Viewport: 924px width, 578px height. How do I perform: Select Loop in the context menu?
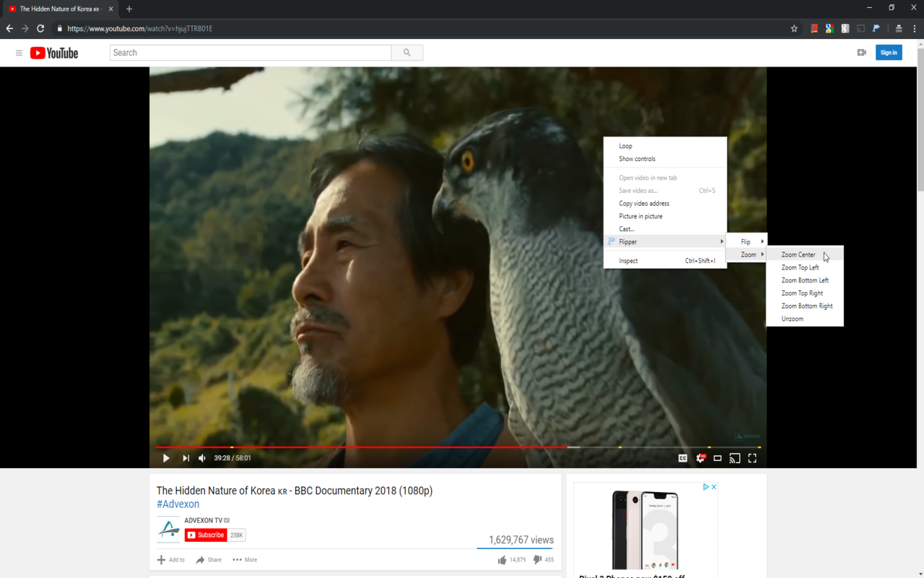[665, 146]
